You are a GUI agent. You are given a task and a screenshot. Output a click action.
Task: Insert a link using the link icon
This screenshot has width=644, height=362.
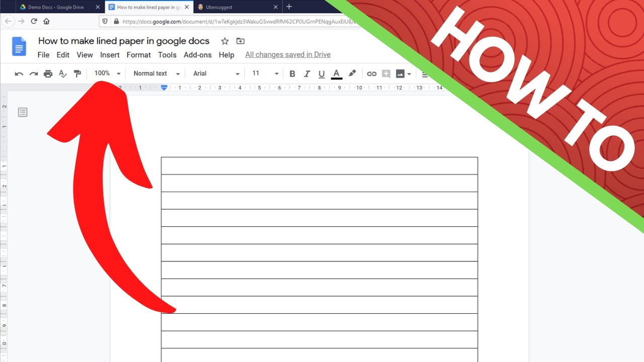pyautogui.click(x=371, y=73)
